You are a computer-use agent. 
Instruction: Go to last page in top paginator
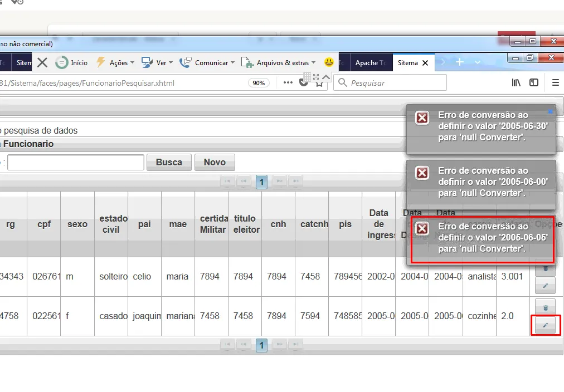(x=296, y=182)
